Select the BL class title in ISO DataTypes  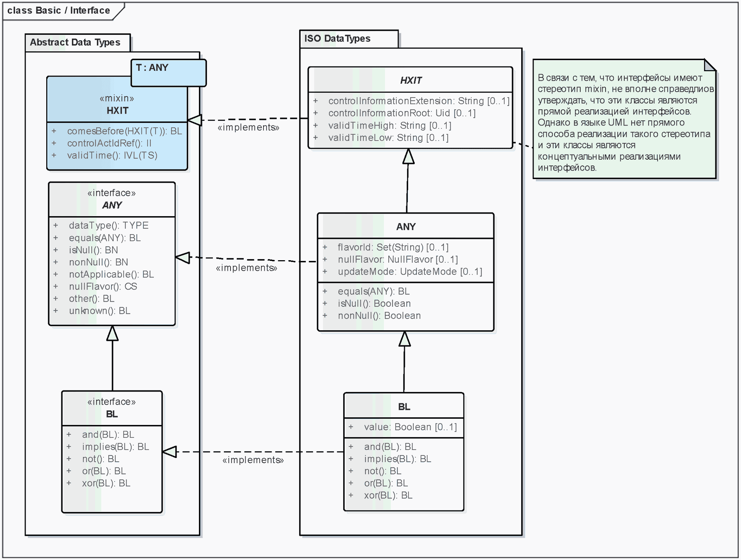pos(404,407)
